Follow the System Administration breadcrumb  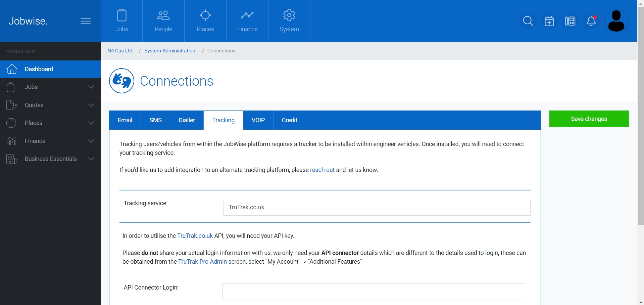point(170,51)
